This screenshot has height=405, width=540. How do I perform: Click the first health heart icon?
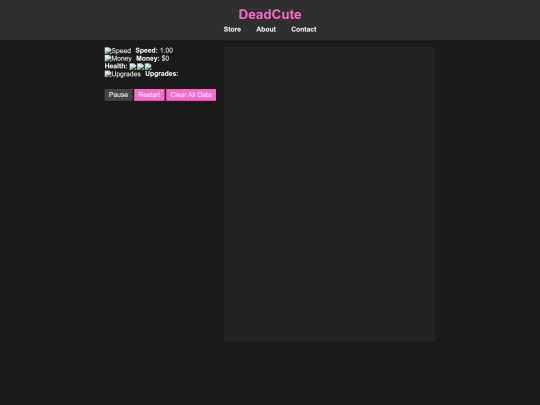click(133, 66)
